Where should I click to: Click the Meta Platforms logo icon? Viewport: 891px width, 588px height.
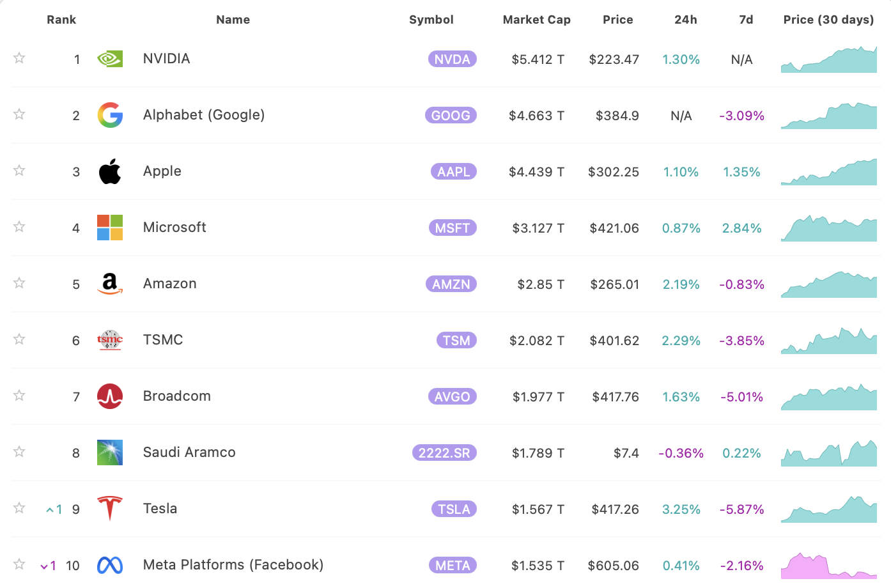[x=110, y=565]
